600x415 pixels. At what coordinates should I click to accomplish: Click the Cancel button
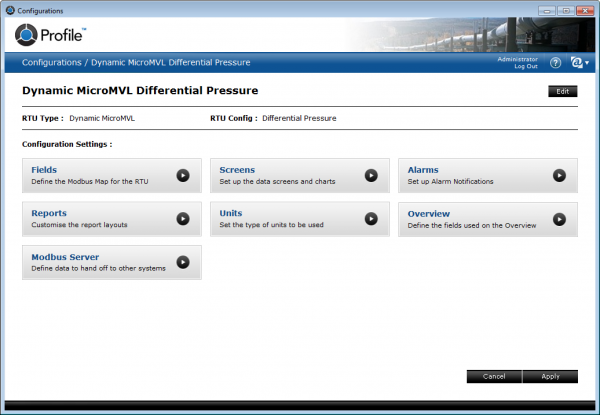point(494,376)
